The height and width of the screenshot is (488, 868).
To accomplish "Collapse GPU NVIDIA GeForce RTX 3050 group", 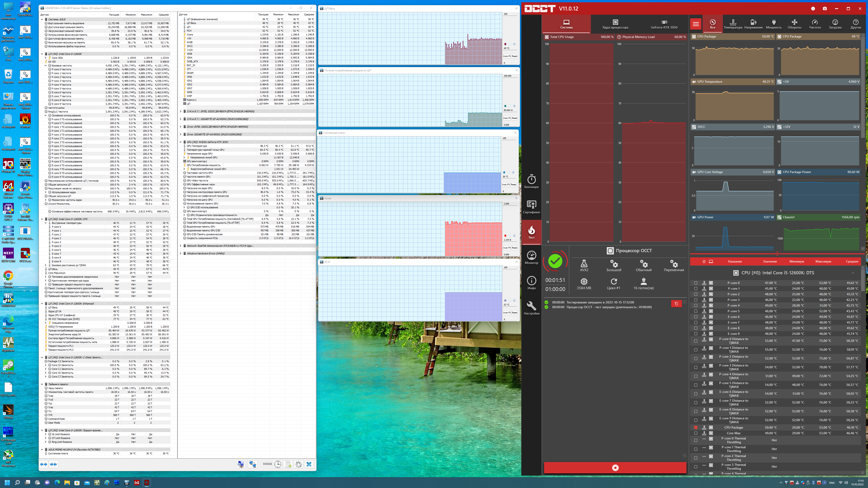I will click(181, 142).
